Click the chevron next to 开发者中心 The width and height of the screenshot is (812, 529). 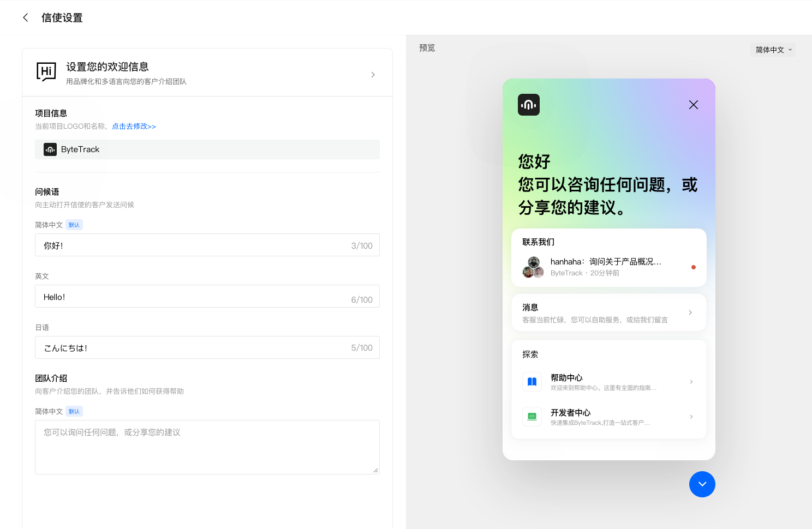[691, 417]
